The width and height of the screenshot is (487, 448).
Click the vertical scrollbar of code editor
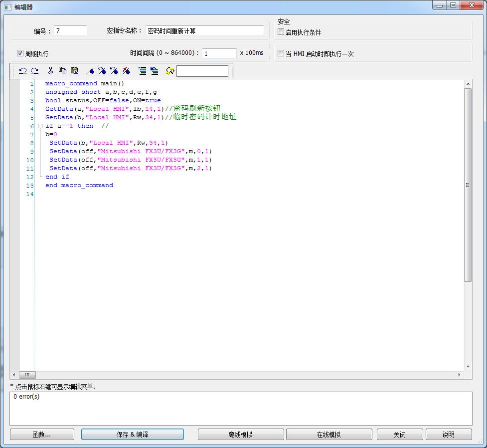tap(468, 185)
